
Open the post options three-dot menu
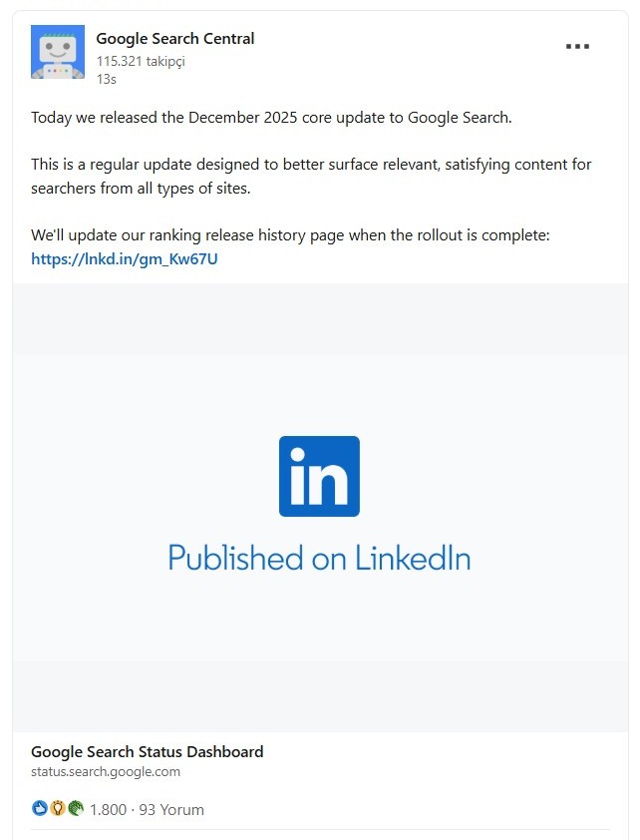[x=577, y=47]
